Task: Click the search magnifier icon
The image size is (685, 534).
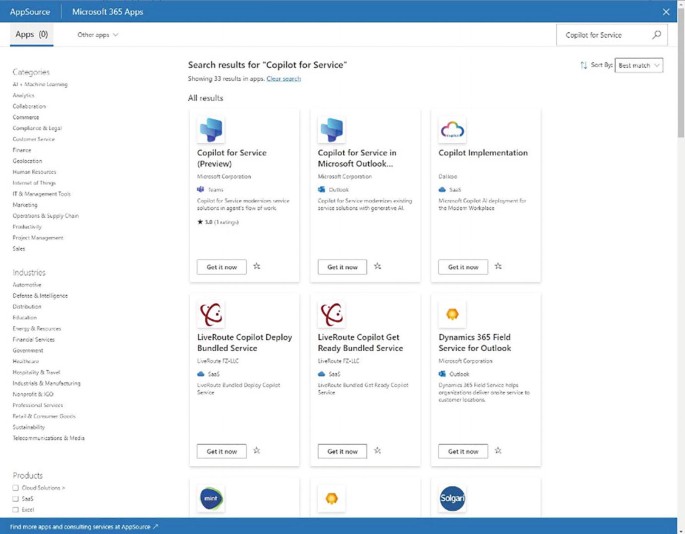Action: pyautogui.click(x=656, y=35)
